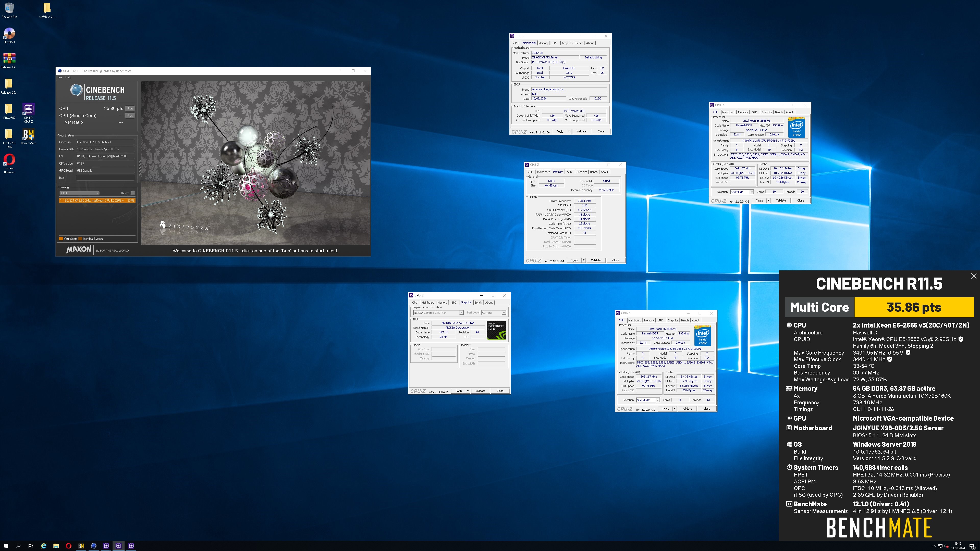Open the NVIDIA GeForce GTX Titan device dropdown
Image resolution: width=980 pixels, height=551 pixels.
tap(438, 312)
